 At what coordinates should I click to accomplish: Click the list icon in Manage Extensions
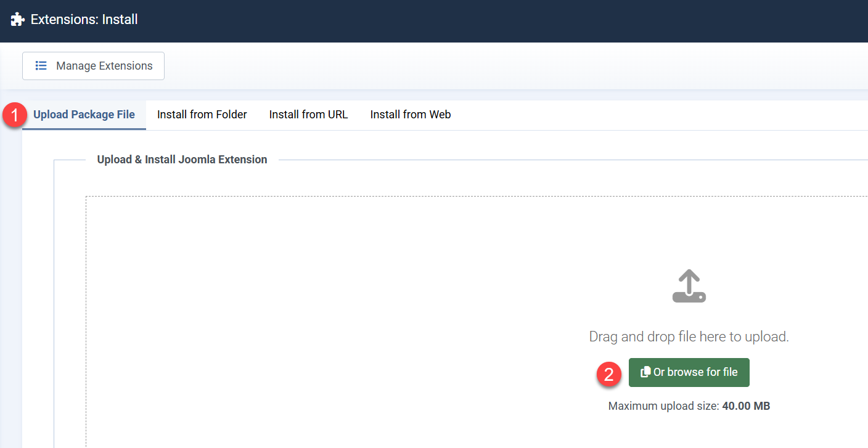41,66
